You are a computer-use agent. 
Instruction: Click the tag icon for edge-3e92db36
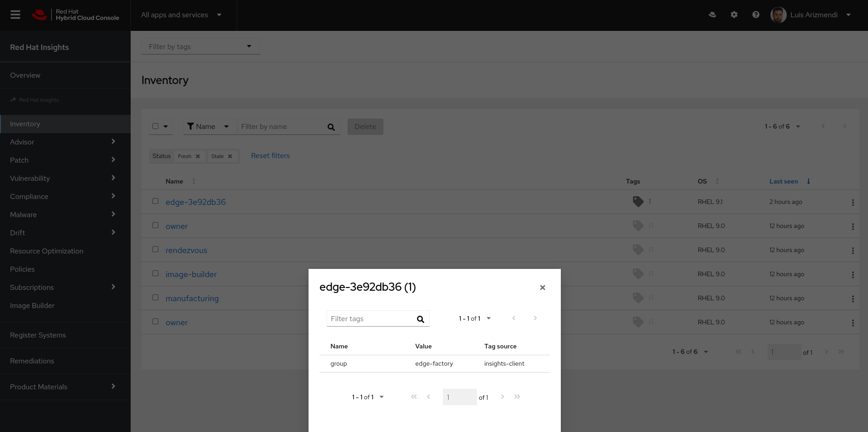point(638,201)
